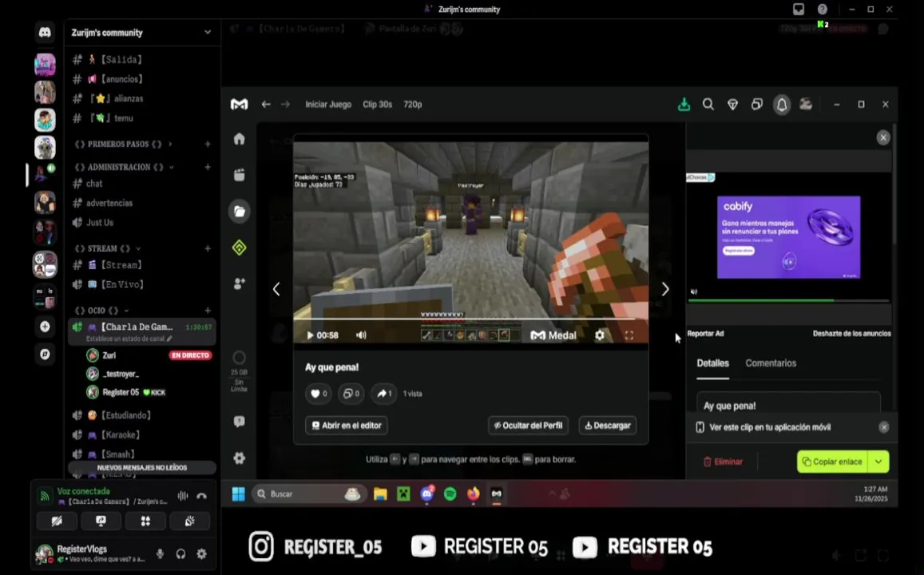Select Detalles tab
Viewport: 924px width, 575px height.
(x=712, y=363)
